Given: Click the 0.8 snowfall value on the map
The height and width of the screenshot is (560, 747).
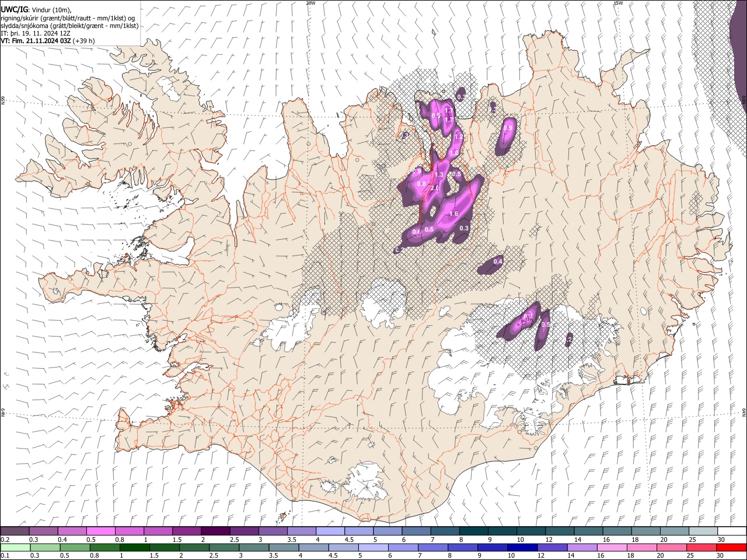Looking at the screenshot, I should (421, 184).
